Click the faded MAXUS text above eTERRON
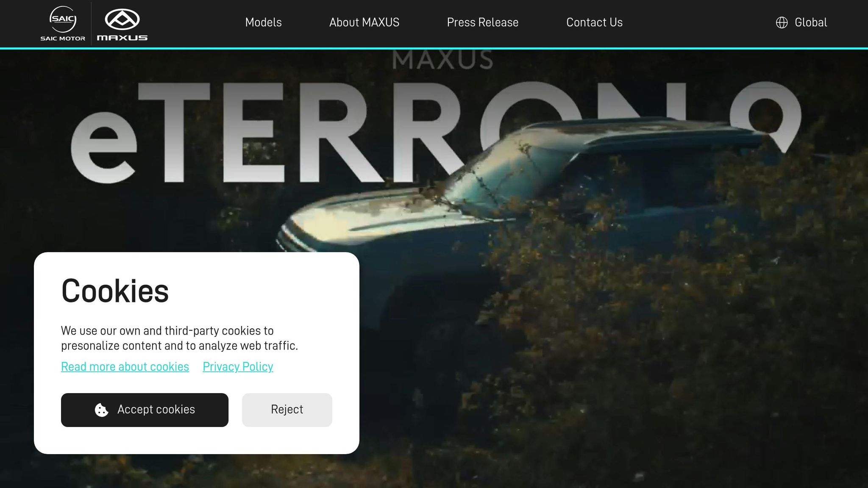Screen dimensions: 868x488 point(442,60)
